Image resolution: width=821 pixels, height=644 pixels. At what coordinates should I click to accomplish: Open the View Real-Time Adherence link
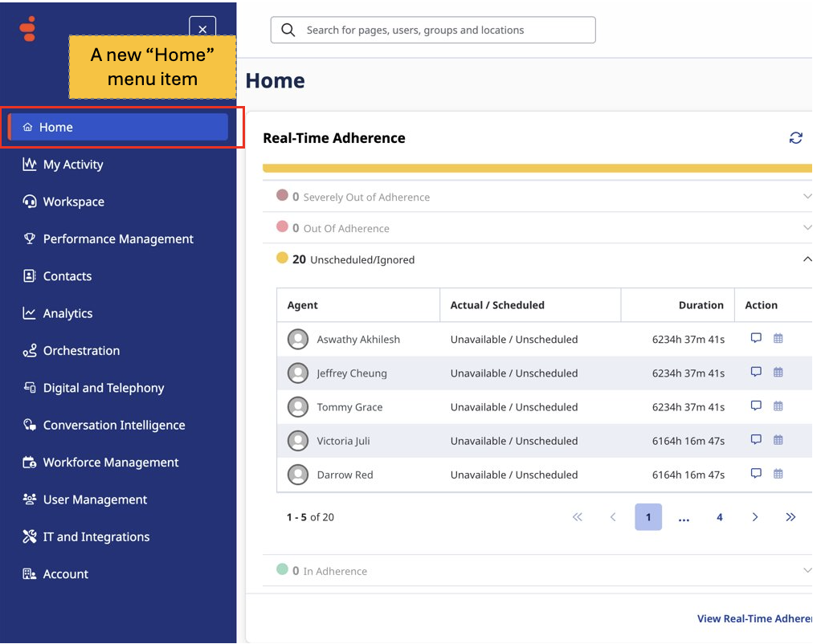pos(754,618)
